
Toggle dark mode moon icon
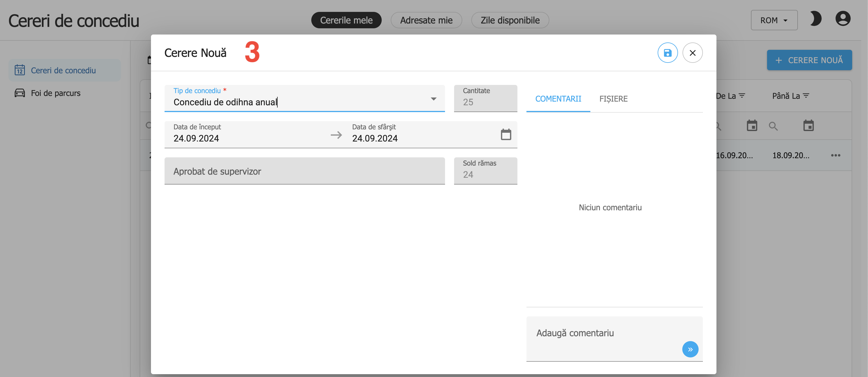[815, 19]
